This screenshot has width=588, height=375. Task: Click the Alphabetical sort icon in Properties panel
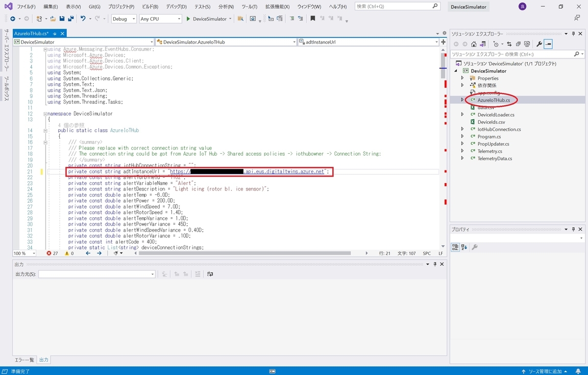(464, 247)
